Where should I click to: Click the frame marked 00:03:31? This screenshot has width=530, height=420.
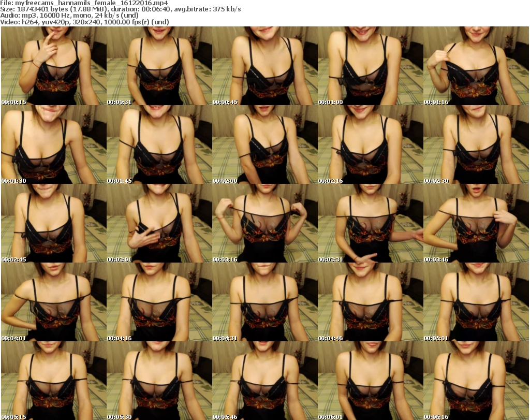[x=371, y=224]
